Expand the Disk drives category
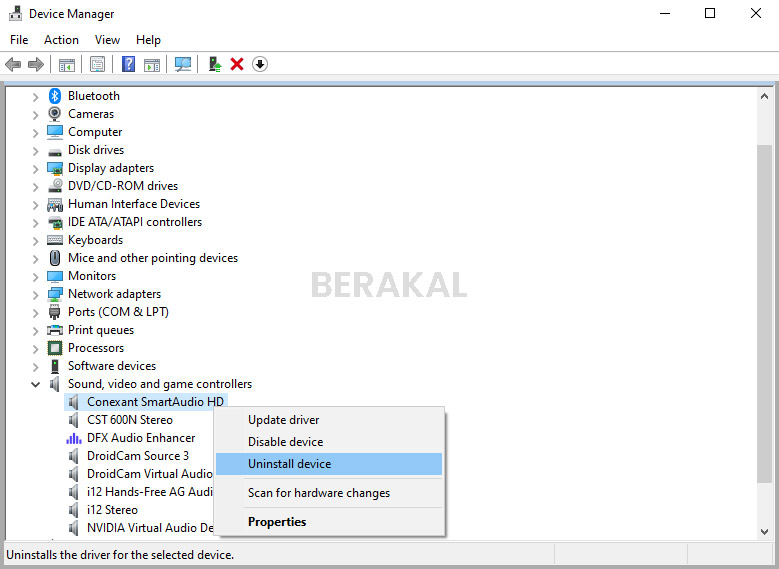 35,151
